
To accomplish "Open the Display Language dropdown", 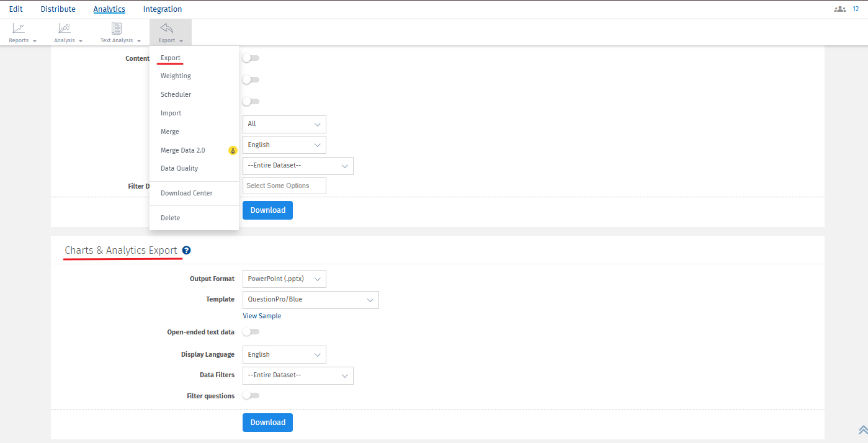I will (284, 354).
